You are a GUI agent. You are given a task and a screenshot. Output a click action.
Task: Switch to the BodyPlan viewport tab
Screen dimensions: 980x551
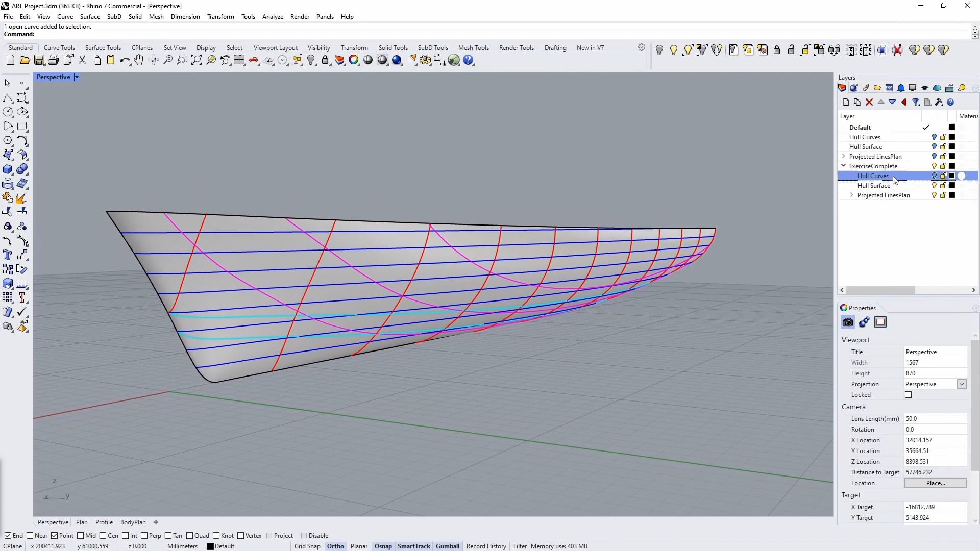pos(133,522)
